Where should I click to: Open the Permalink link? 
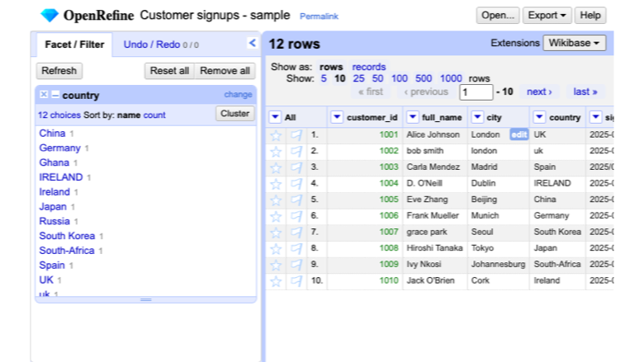point(319,16)
